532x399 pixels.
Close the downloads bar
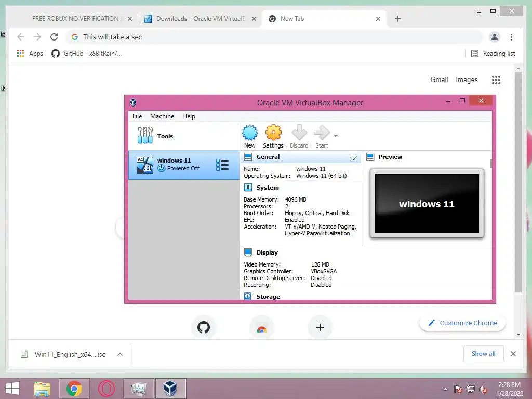pyautogui.click(x=513, y=354)
